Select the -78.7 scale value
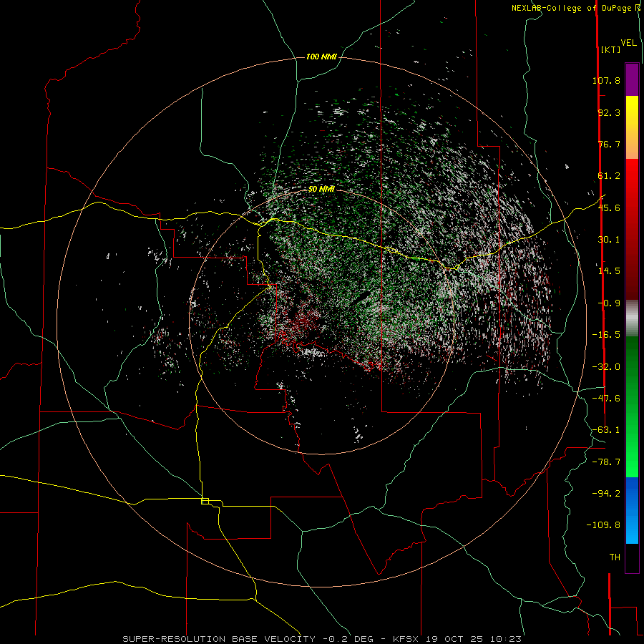644x644 pixels. coord(606,462)
